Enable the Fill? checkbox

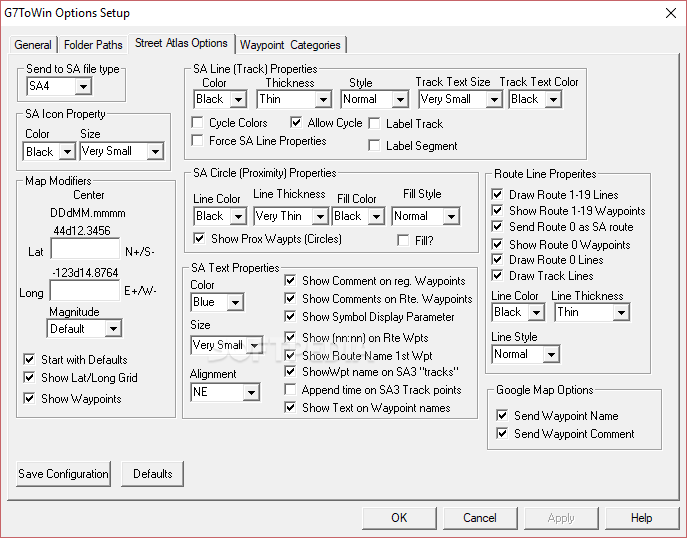point(403,240)
